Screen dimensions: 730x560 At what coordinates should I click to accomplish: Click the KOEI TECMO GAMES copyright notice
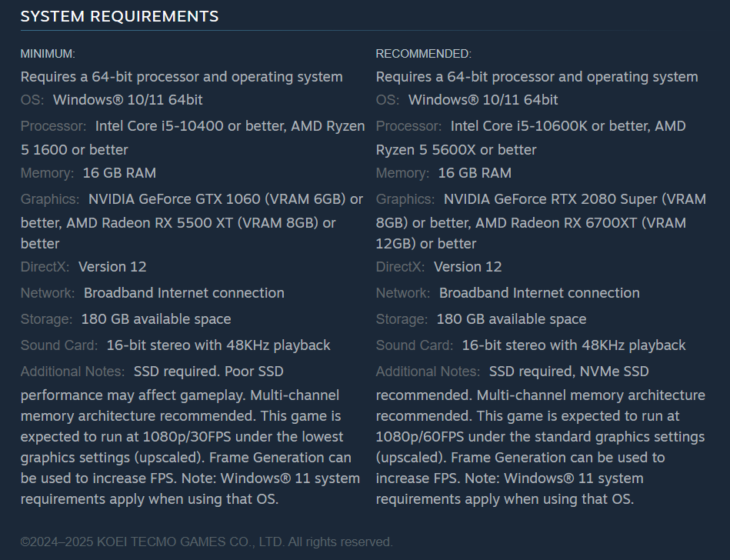(207, 542)
